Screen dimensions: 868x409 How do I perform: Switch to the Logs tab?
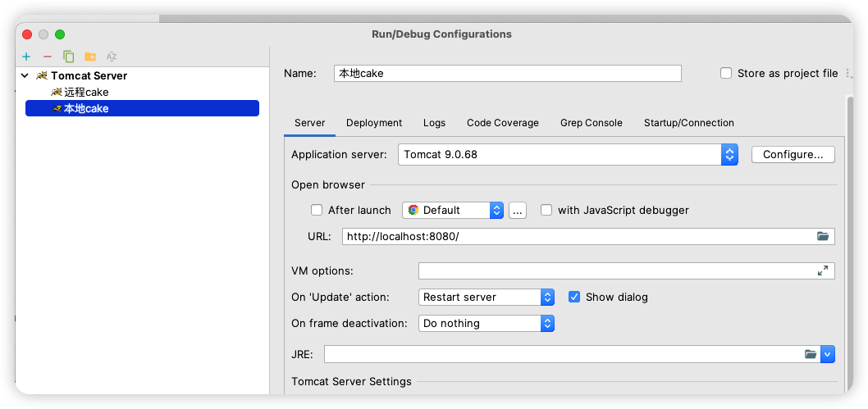pos(434,123)
